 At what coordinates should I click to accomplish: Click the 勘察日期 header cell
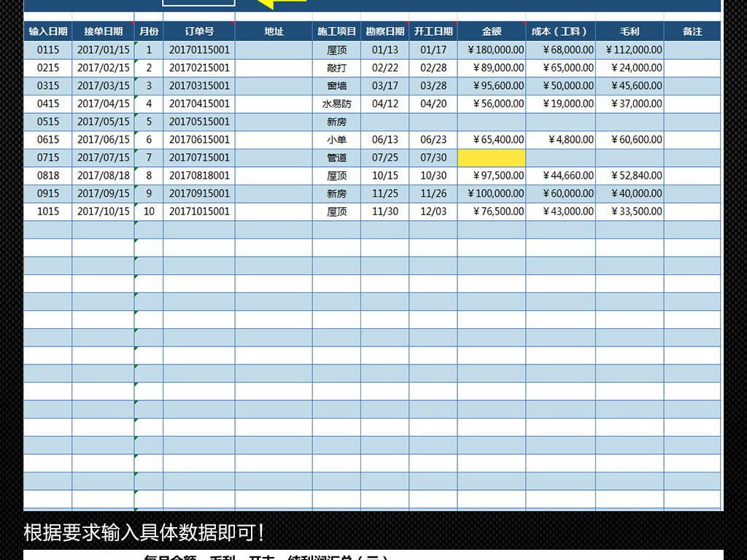tap(385, 31)
